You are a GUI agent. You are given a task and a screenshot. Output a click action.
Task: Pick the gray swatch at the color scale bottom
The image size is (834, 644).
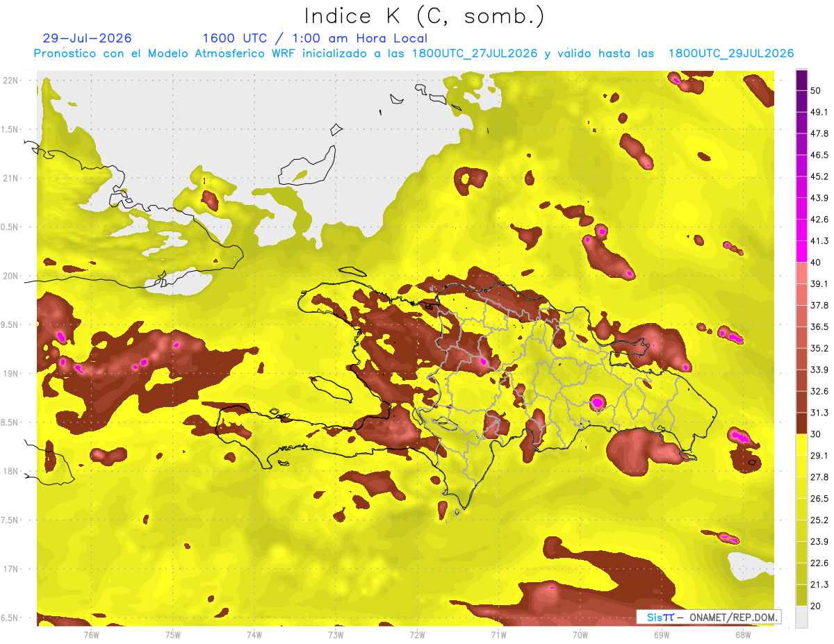pyautogui.click(x=801, y=616)
